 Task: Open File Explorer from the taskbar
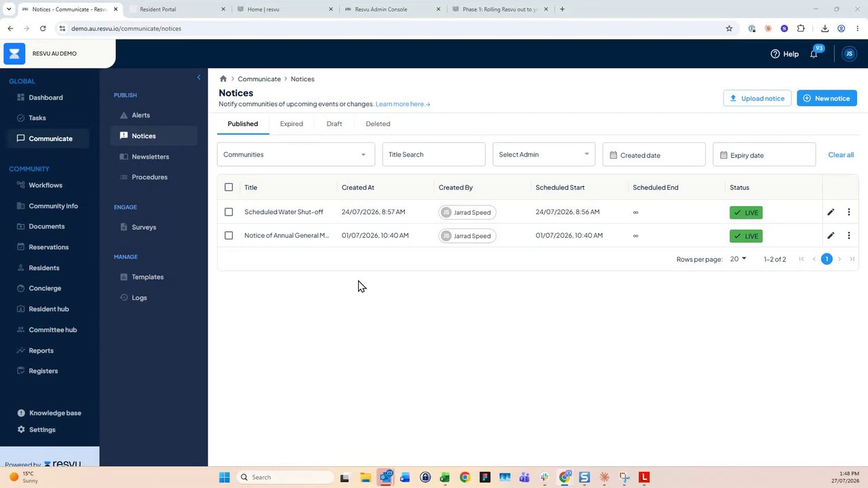pyautogui.click(x=365, y=477)
